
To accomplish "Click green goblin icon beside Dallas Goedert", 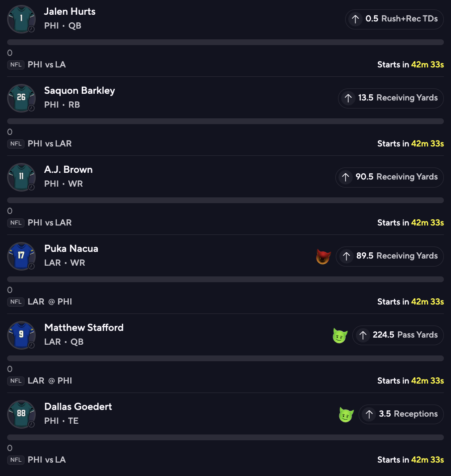I will pyautogui.click(x=346, y=414).
